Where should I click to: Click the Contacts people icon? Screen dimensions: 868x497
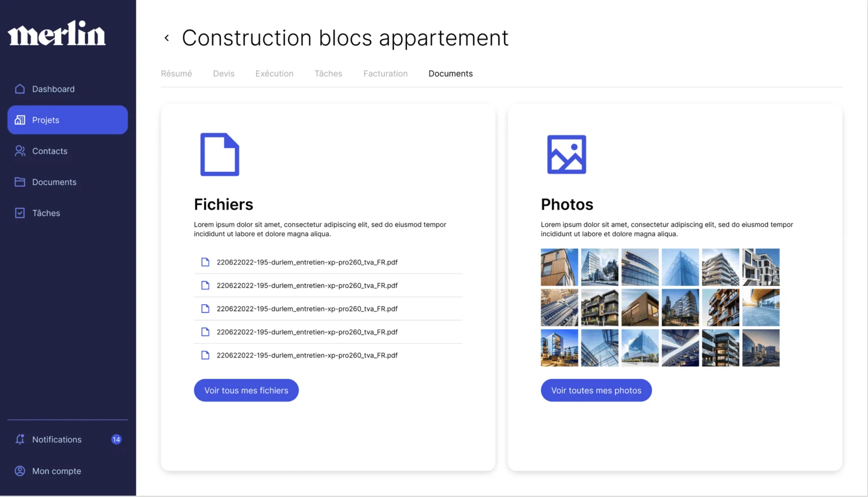[20, 151]
